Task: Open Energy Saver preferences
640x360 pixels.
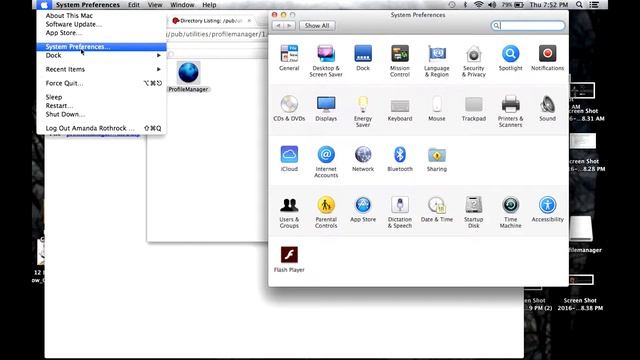Action: pyautogui.click(x=363, y=111)
